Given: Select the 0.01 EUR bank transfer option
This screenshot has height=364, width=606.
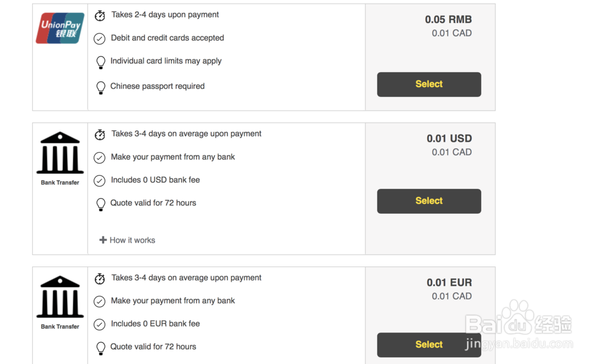Looking at the screenshot, I should 429,345.
